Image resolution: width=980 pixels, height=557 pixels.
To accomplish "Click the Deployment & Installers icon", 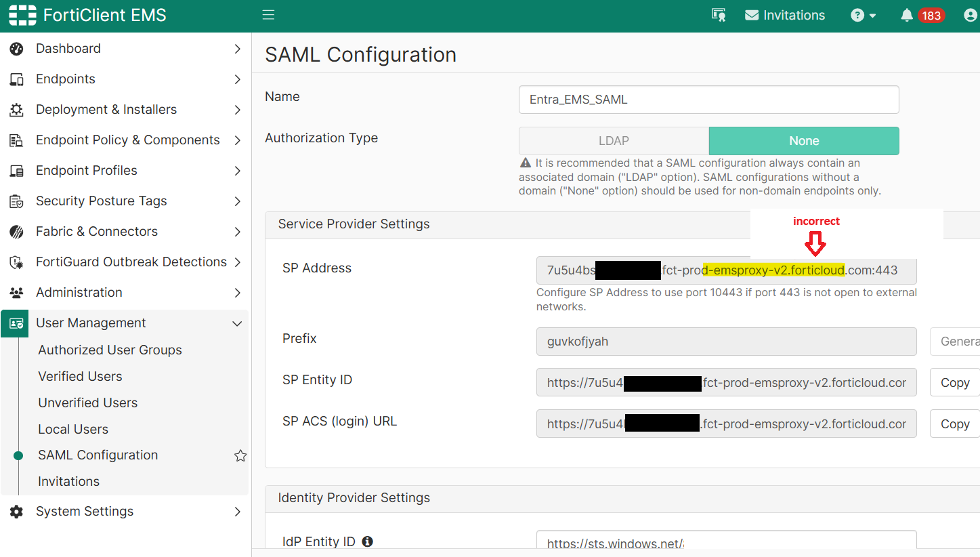I will tap(16, 110).
